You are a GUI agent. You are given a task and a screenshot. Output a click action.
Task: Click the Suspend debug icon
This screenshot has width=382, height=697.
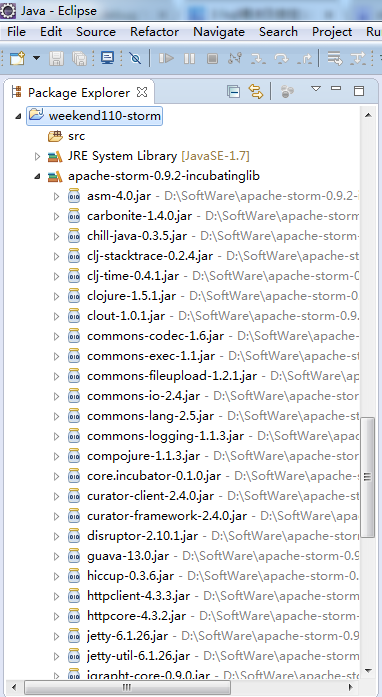tap(189, 58)
